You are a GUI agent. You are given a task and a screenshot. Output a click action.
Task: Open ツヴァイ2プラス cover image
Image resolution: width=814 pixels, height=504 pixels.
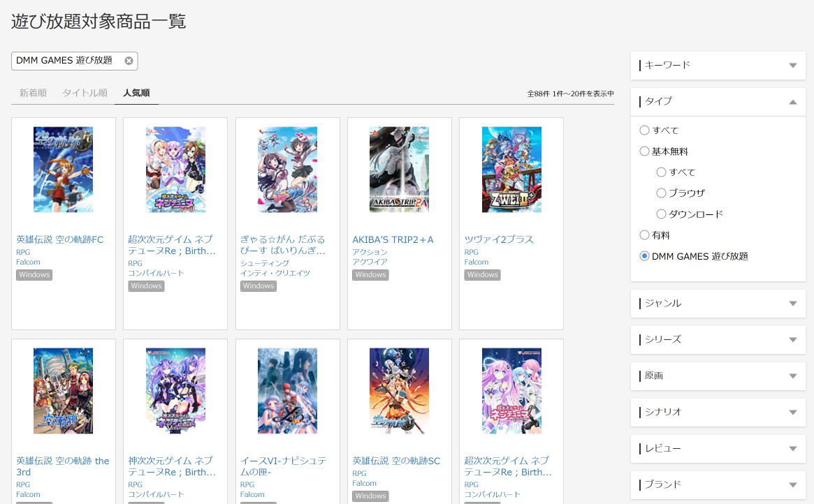tap(511, 170)
